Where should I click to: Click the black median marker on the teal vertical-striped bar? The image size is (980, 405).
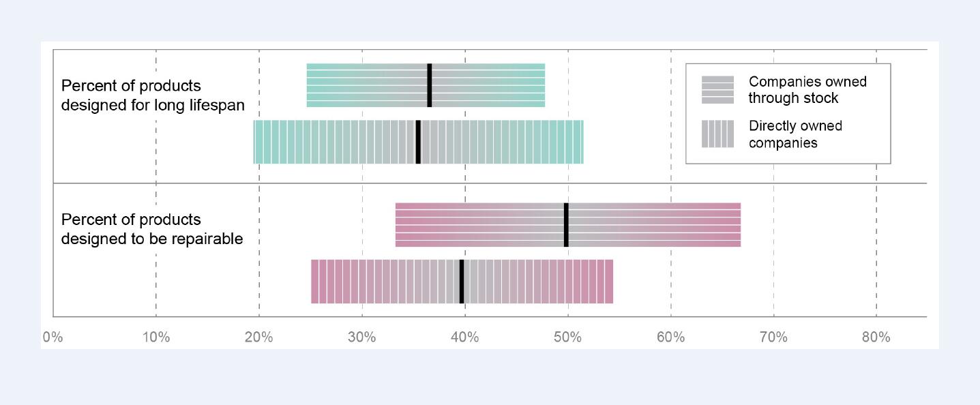[x=418, y=142]
